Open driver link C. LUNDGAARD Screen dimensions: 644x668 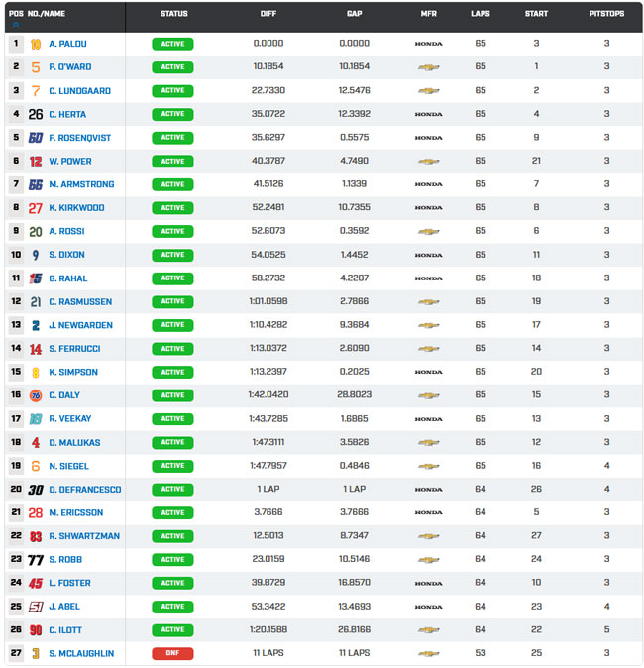pyautogui.click(x=79, y=91)
